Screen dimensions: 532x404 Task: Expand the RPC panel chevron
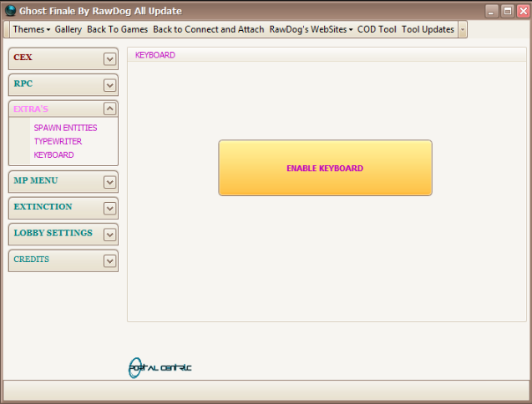[109, 85]
